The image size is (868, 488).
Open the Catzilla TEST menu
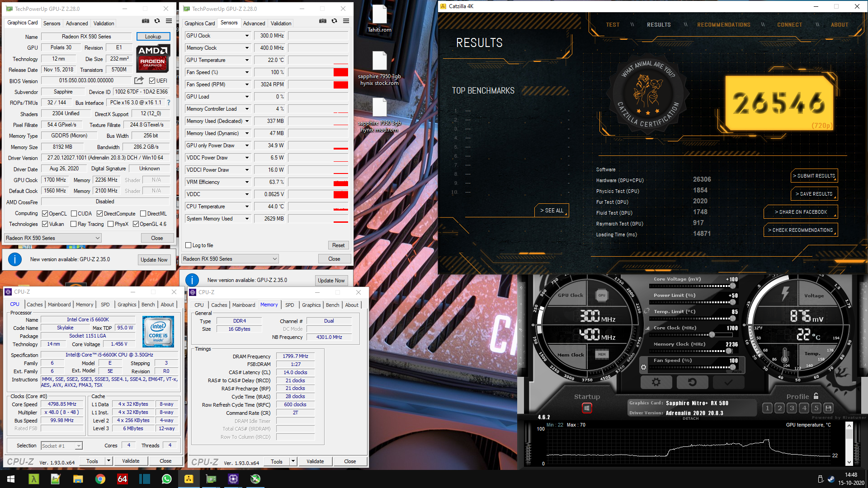613,25
